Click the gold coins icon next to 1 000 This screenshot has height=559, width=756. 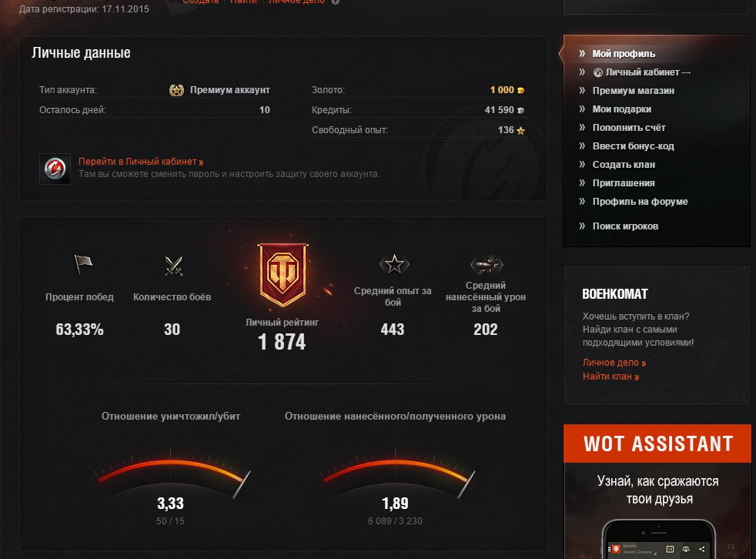(x=520, y=90)
